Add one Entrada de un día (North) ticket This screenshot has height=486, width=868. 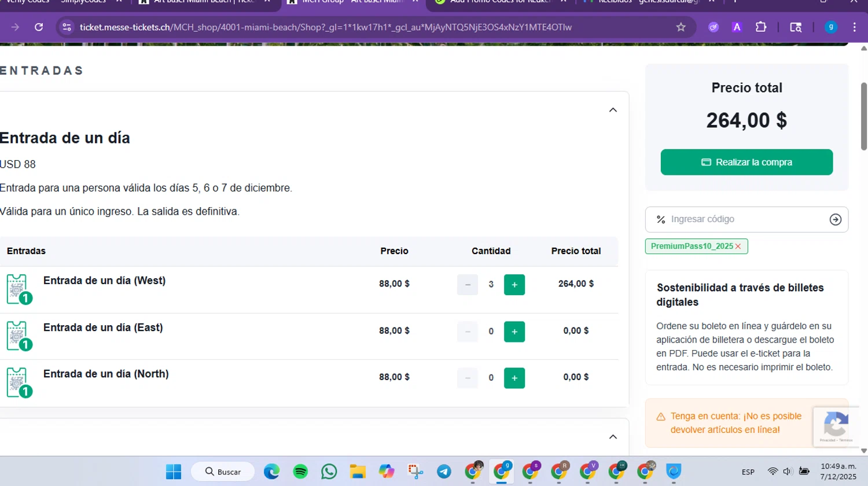[x=514, y=378]
